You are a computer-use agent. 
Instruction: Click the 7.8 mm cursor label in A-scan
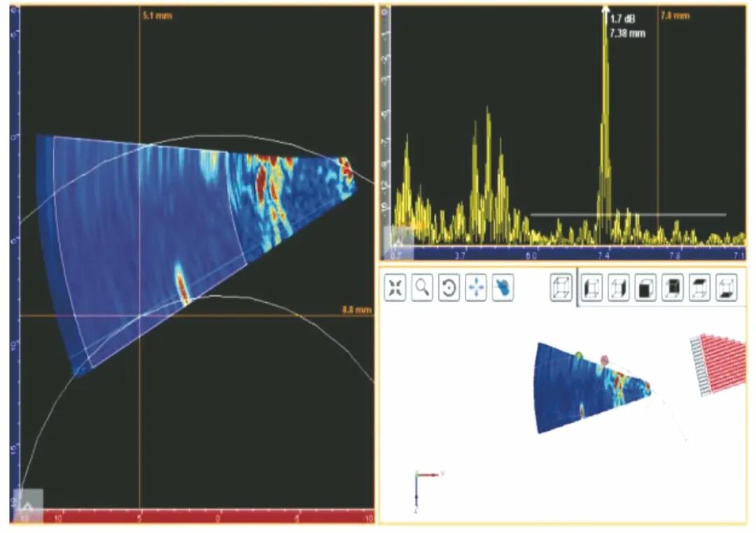tap(675, 16)
